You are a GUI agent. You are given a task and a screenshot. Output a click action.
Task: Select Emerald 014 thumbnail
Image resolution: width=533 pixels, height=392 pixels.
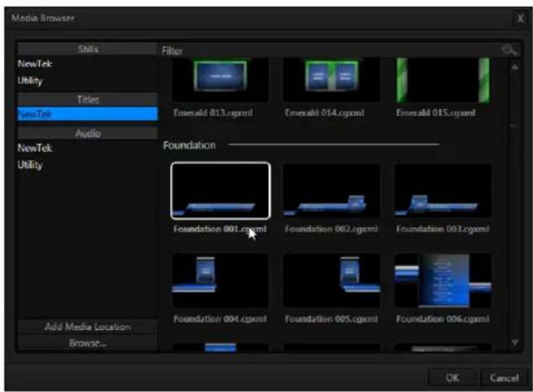pyautogui.click(x=331, y=80)
